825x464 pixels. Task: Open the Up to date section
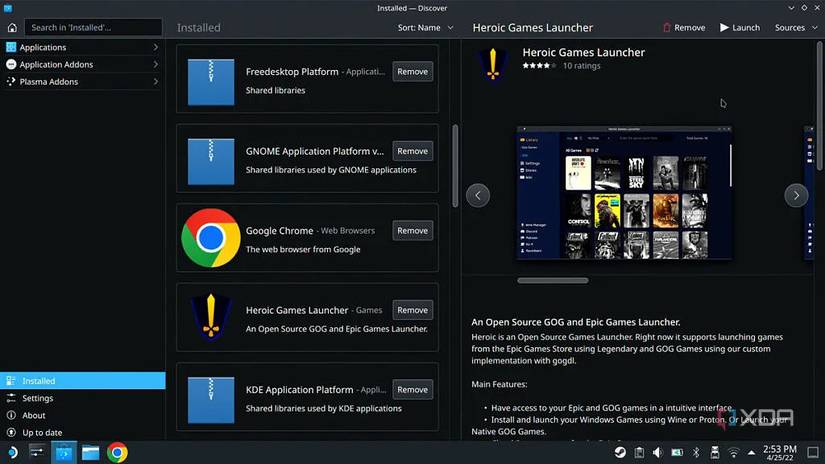pos(83,432)
